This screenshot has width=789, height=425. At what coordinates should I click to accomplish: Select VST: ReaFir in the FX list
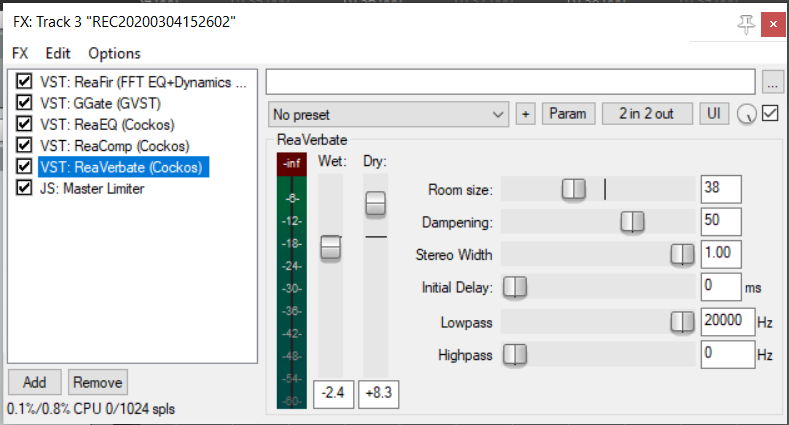tap(143, 82)
